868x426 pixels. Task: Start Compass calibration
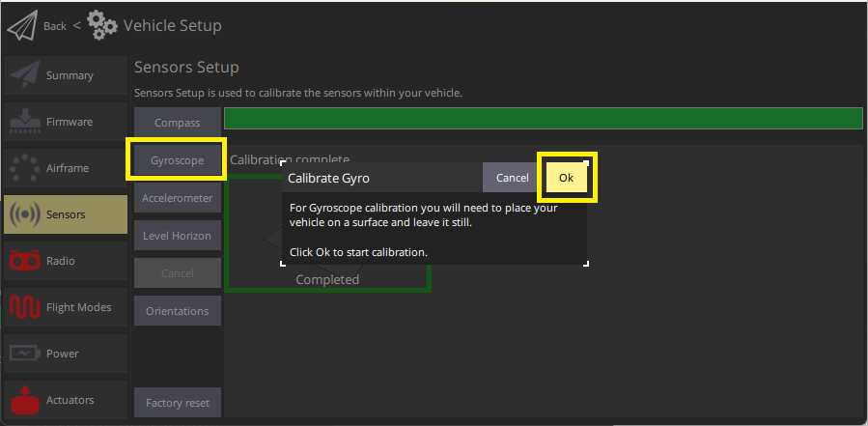(x=177, y=123)
